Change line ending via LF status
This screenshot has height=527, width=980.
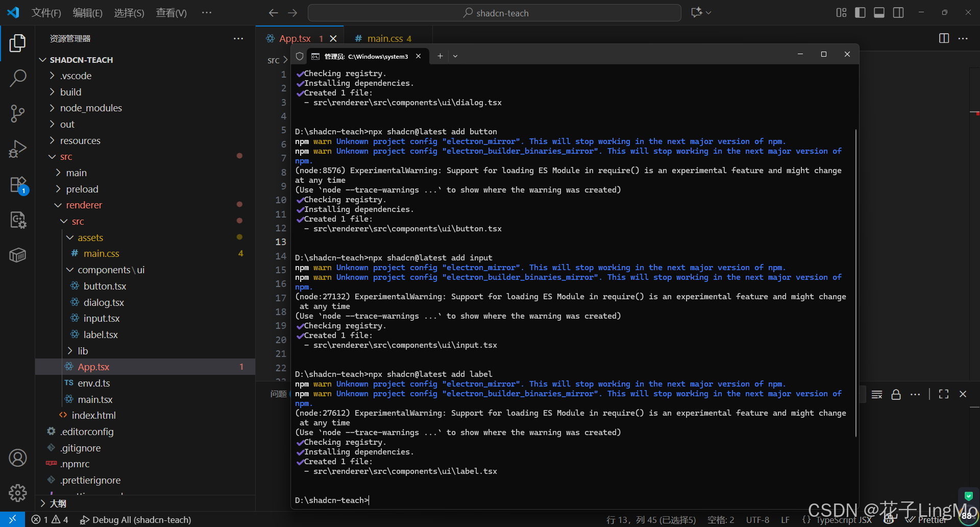(785, 519)
